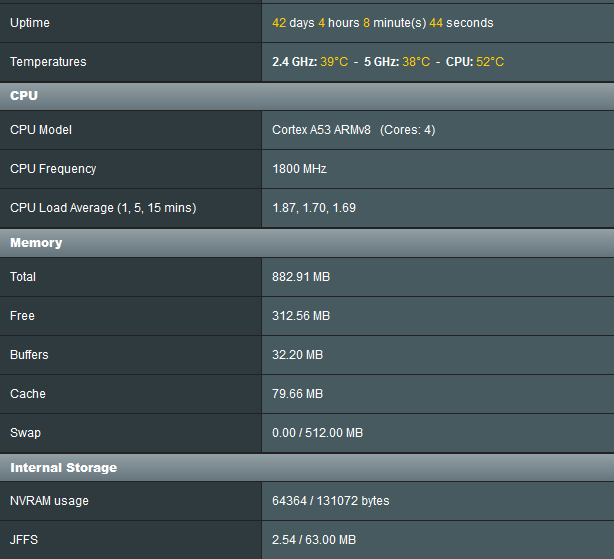Screen dimensions: 614x559
Task: Click the 2.4 GHz temperature reading 39°C
Action: (x=334, y=62)
